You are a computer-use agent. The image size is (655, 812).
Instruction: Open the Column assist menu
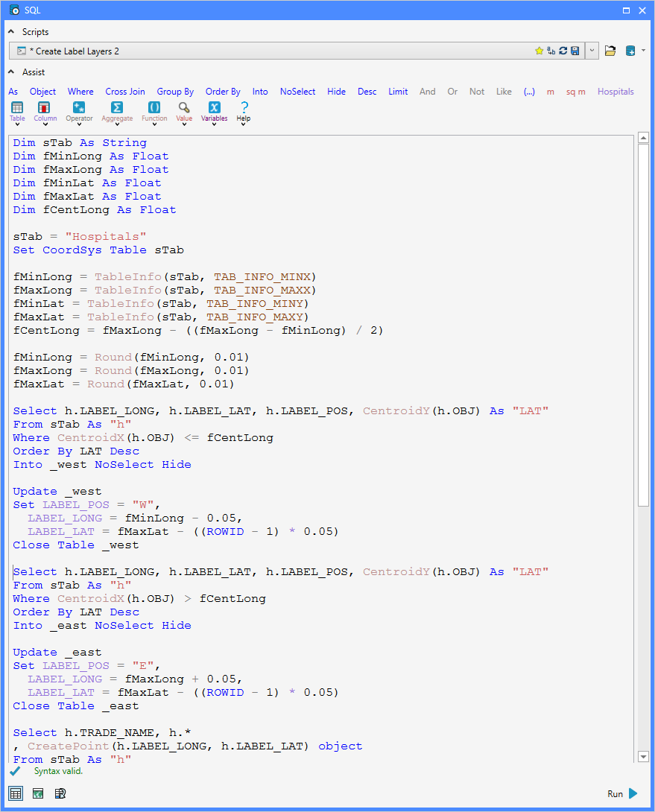tap(45, 113)
